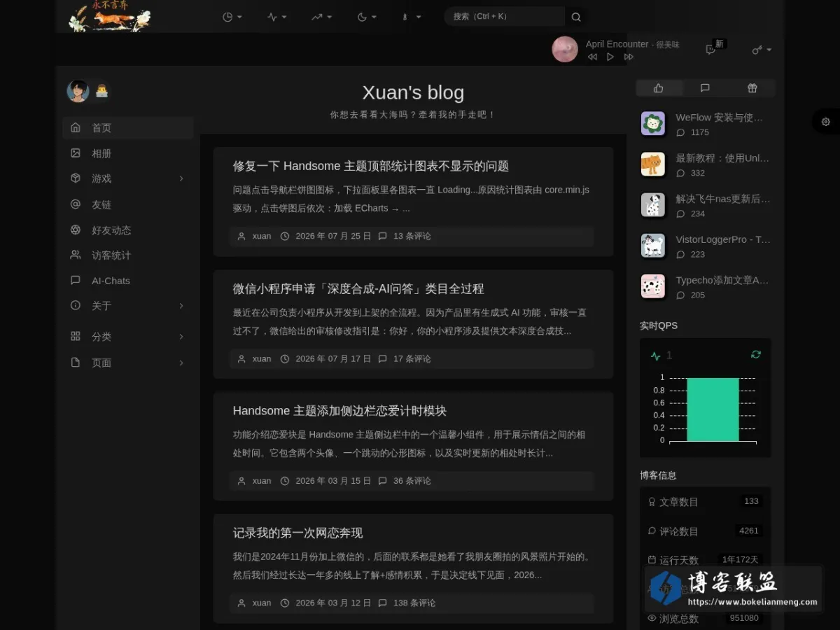
Task: Click the 评论数目 count 4261
Action: click(749, 531)
